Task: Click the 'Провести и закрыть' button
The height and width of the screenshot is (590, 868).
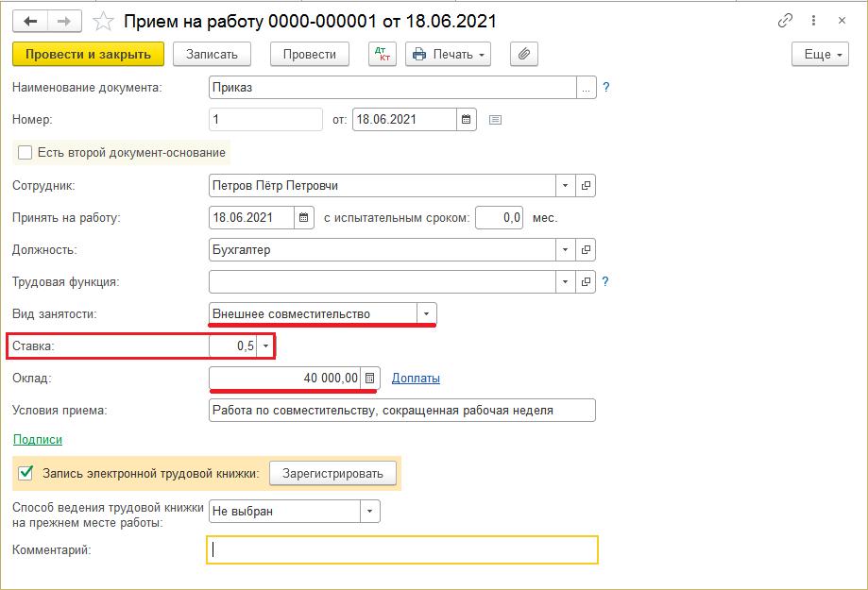Action: click(x=88, y=55)
